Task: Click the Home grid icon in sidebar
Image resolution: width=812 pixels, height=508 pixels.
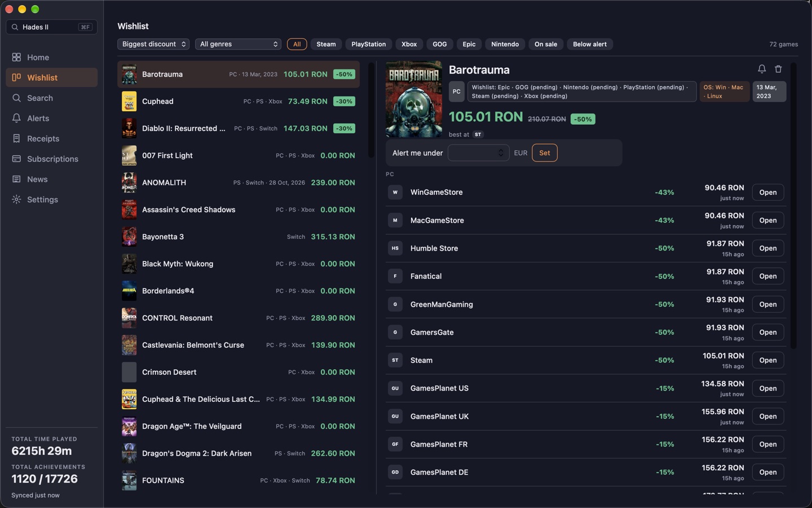Action: [16, 58]
